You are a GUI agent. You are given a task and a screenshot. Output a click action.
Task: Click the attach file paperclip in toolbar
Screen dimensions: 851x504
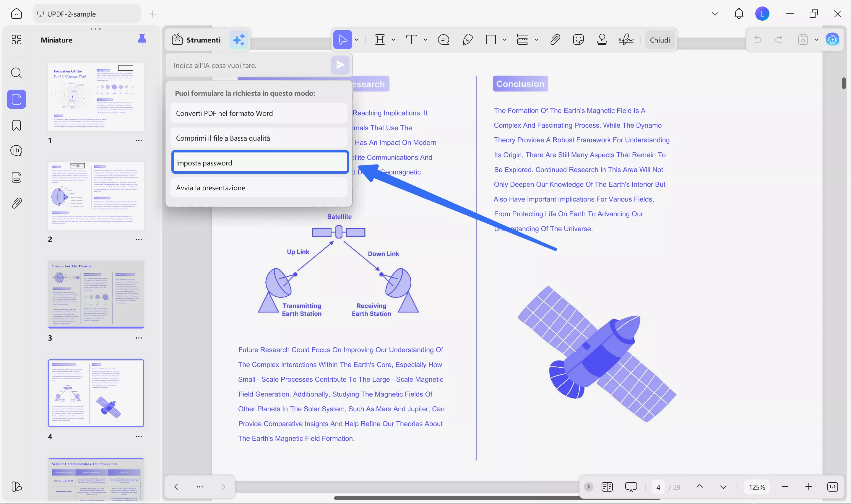pyautogui.click(x=555, y=40)
